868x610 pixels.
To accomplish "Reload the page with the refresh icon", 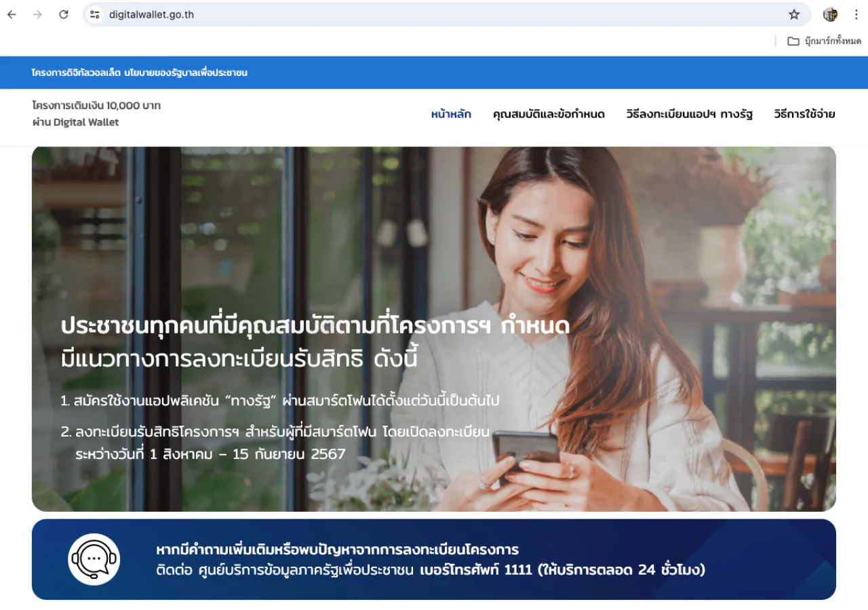I will pos(64,14).
